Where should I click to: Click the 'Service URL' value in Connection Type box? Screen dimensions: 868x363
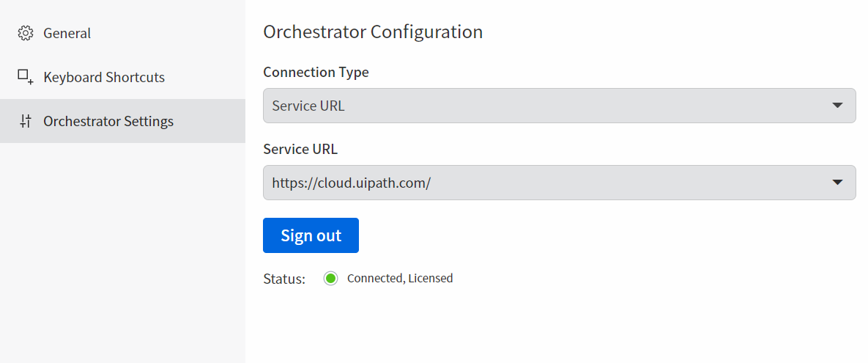308,106
